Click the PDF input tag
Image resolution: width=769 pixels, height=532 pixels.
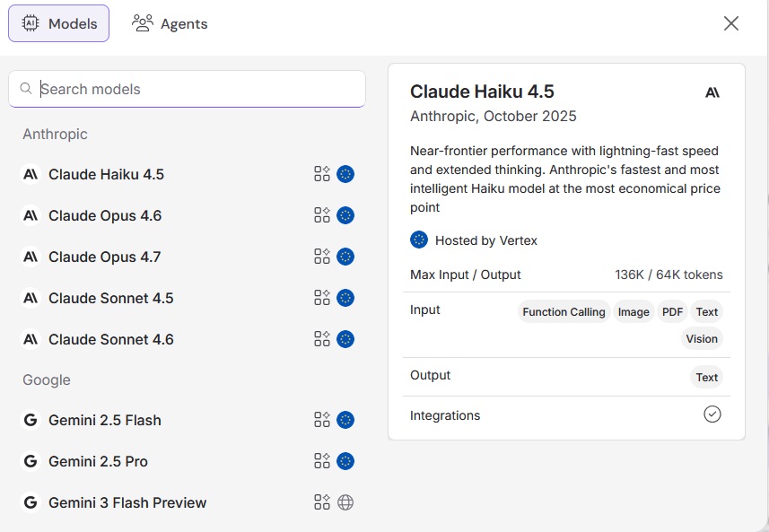coord(672,312)
